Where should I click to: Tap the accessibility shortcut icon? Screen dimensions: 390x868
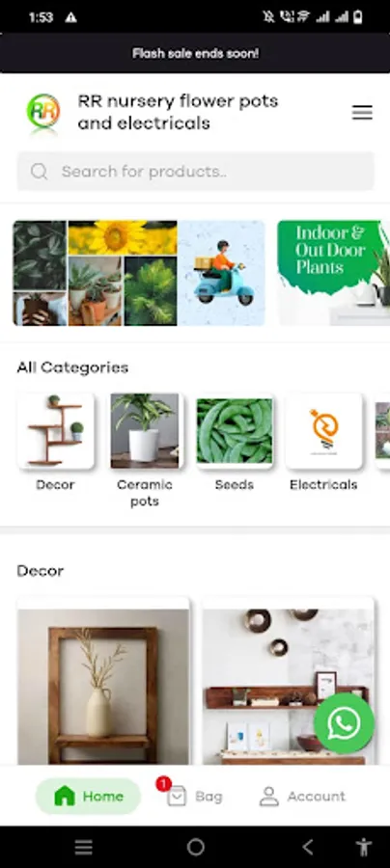363,847
